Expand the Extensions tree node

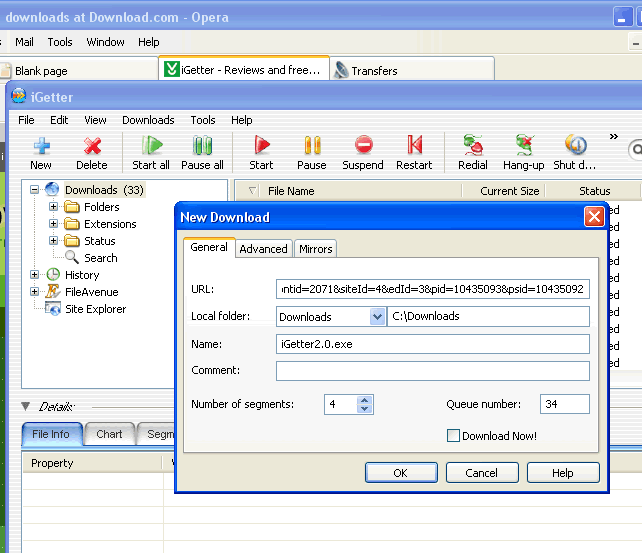[53, 223]
